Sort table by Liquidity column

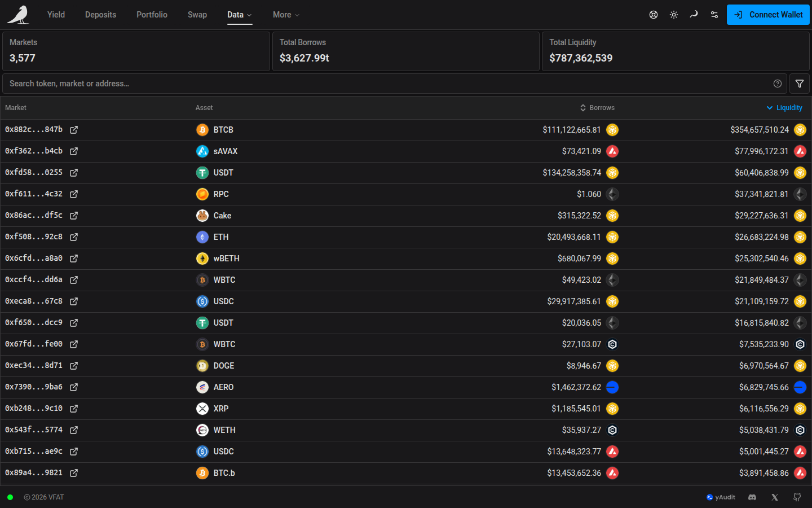784,108
